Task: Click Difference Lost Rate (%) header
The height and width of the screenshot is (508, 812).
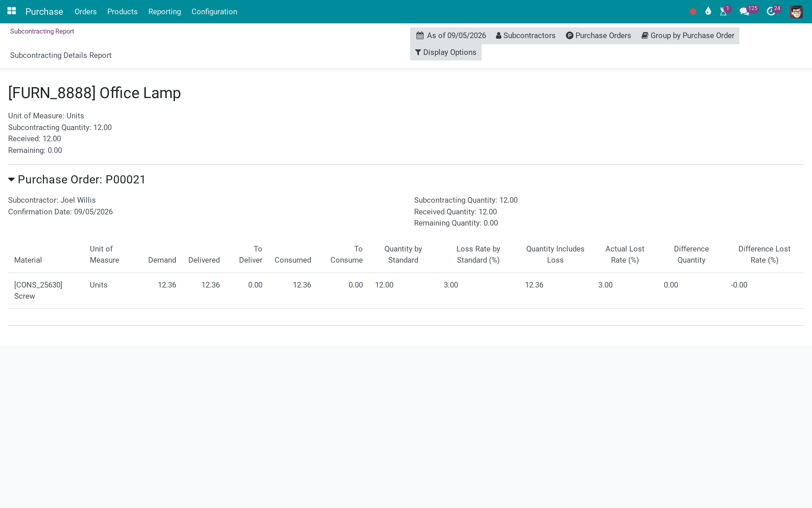Action: click(x=764, y=254)
